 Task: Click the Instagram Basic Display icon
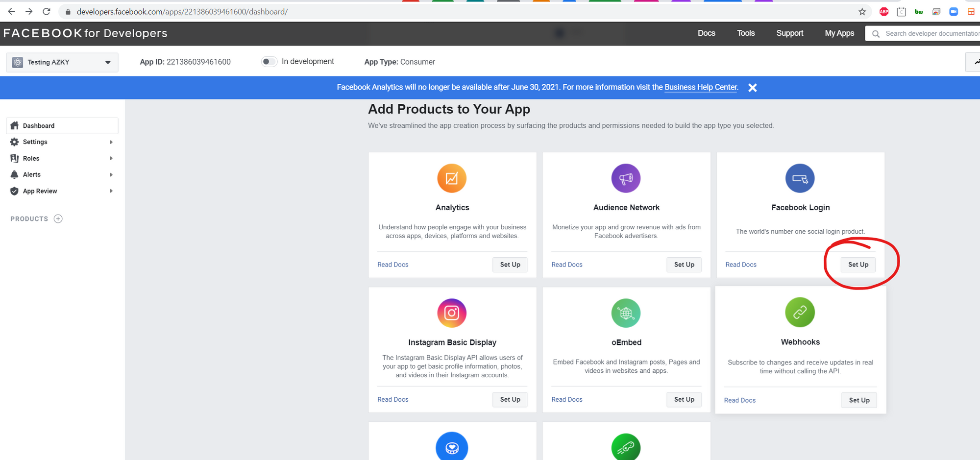click(451, 313)
